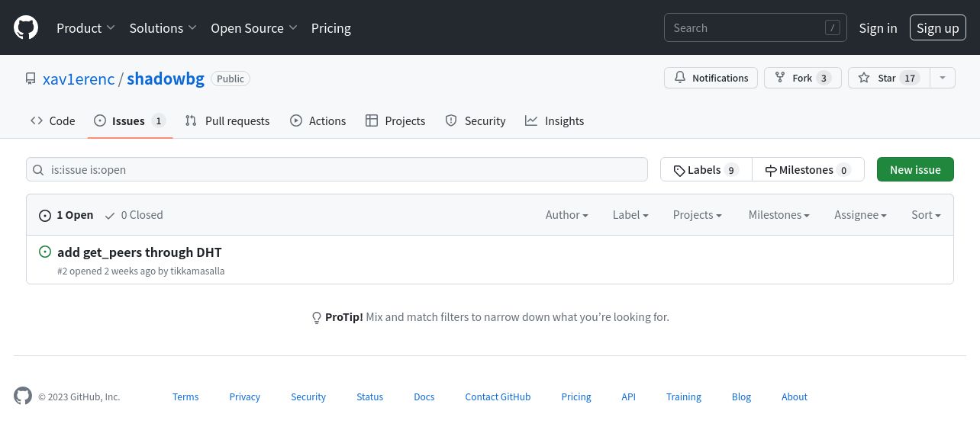Click the open issue status icon beside add get_peers

tap(45, 252)
